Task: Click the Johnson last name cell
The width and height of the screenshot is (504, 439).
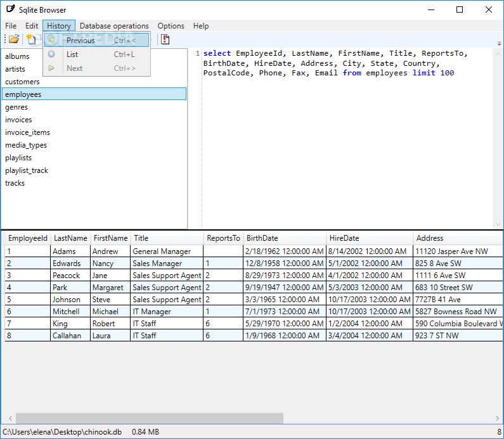Action: click(70, 299)
